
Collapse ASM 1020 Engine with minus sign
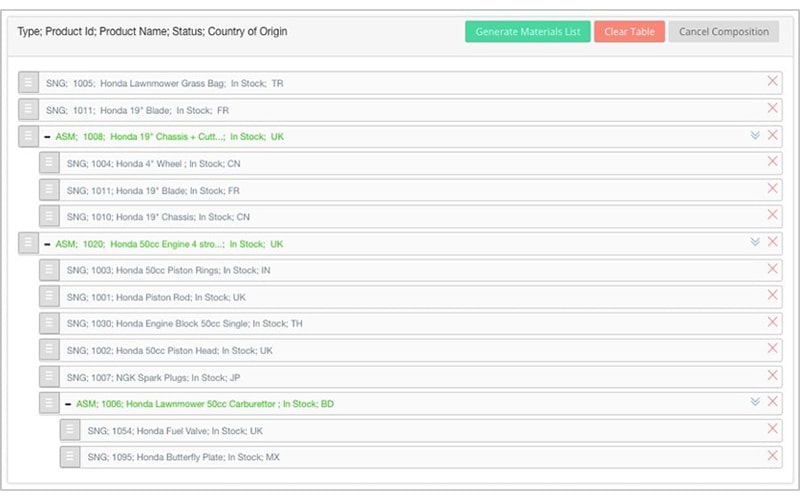coord(47,244)
